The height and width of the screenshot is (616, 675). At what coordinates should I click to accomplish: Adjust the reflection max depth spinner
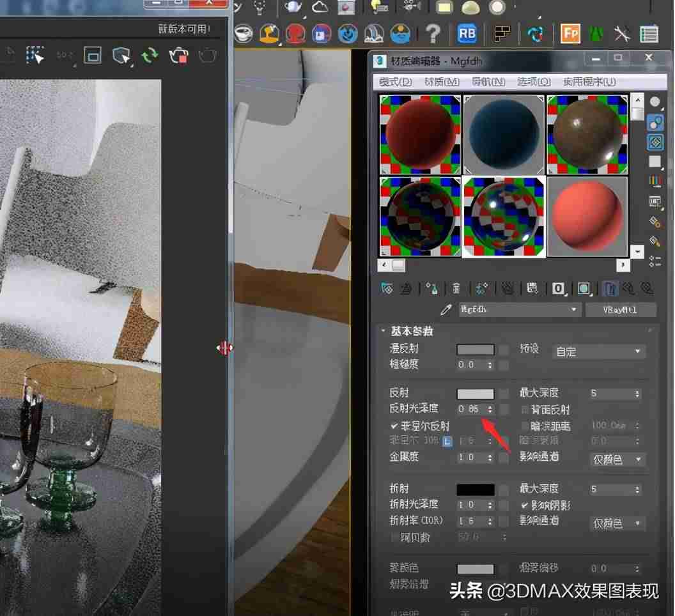[x=637, y=394]
